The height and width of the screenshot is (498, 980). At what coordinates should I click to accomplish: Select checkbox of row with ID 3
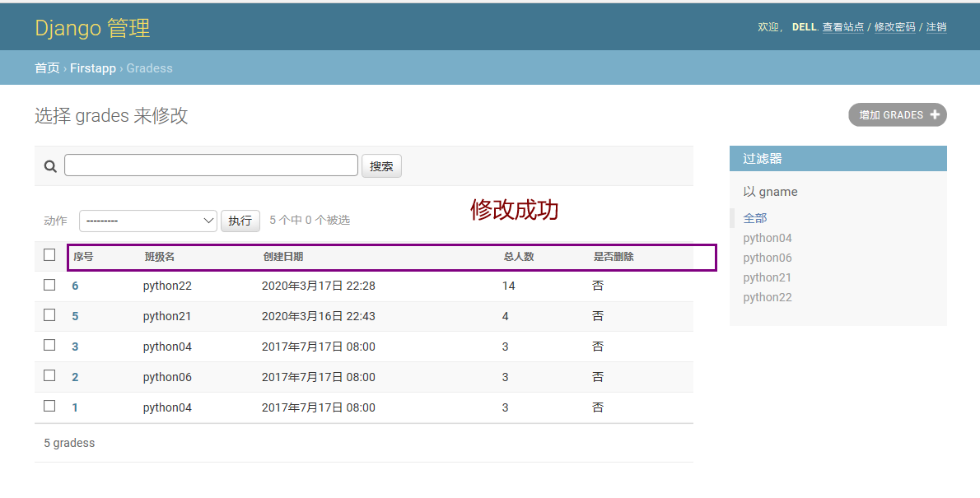click(49, 346)
